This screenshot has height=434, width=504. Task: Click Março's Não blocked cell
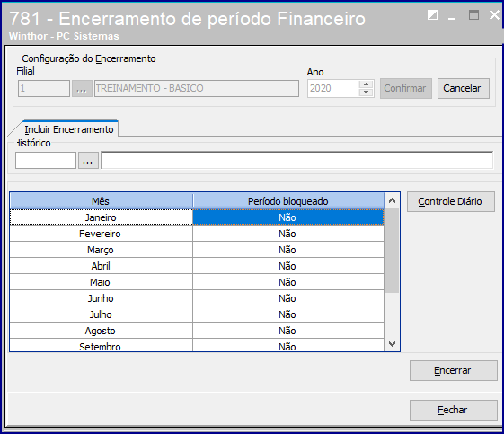click(288, 250)
